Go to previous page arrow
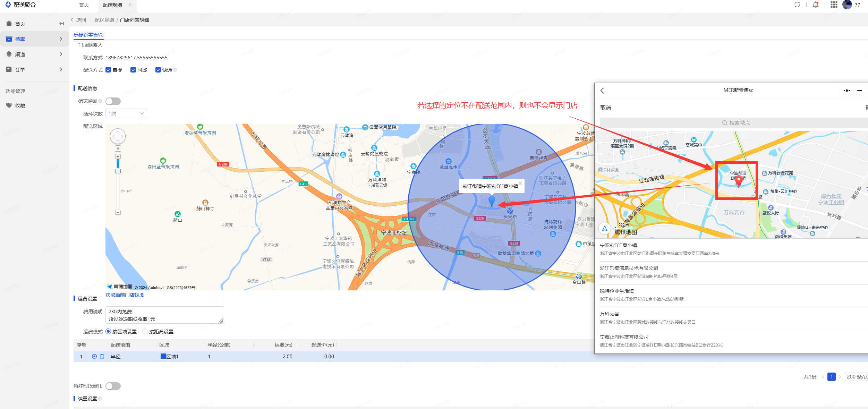 [823, 377]
